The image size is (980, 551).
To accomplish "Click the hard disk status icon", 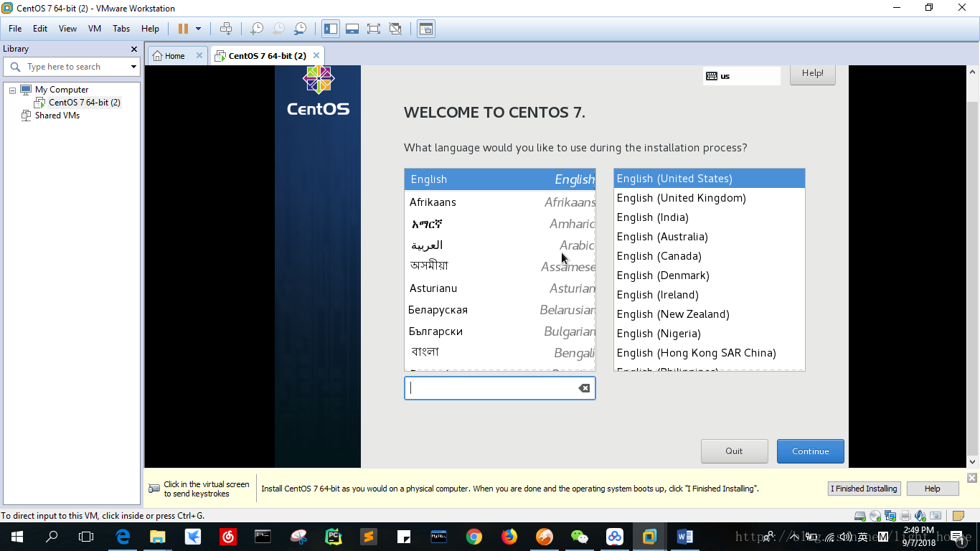I will click(859, 516).
